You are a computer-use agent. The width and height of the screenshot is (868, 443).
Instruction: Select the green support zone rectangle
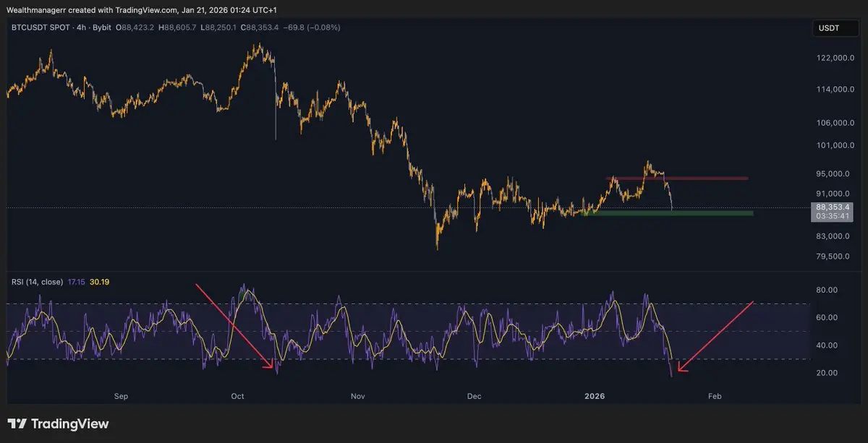(x=668, y=213)
